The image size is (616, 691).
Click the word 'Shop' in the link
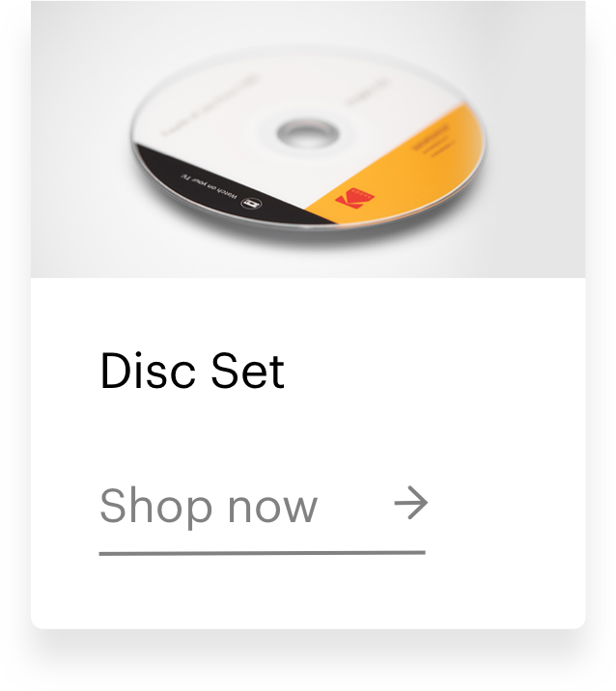point(155,508)
